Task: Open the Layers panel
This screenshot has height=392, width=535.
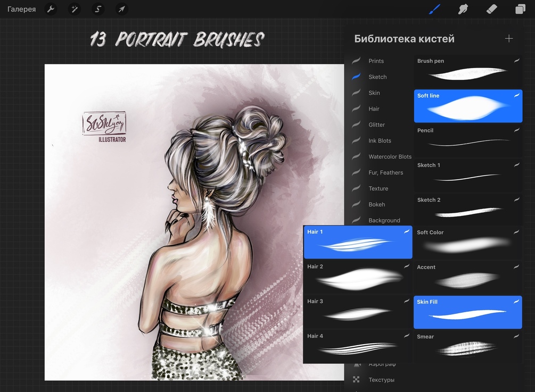Action: pos(520,9)
